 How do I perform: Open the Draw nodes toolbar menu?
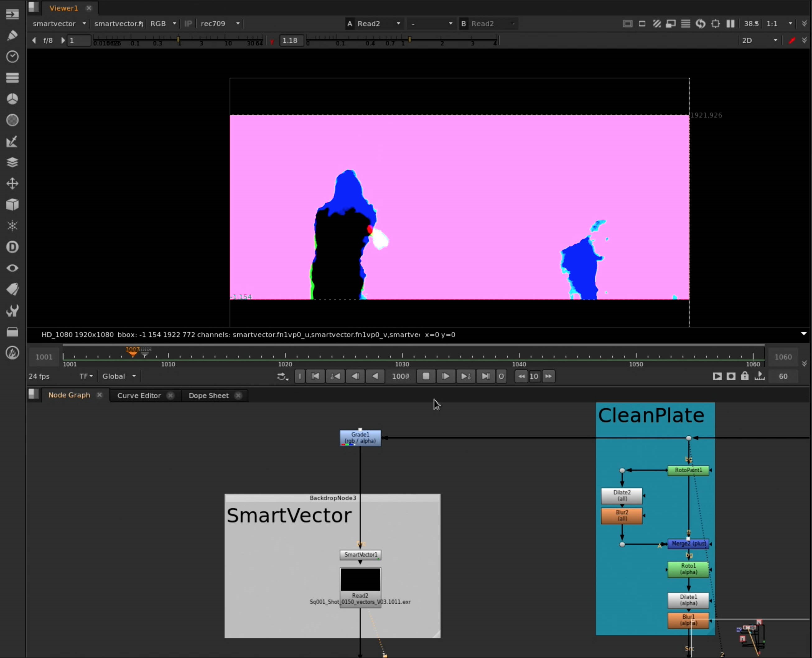[12, 36]
